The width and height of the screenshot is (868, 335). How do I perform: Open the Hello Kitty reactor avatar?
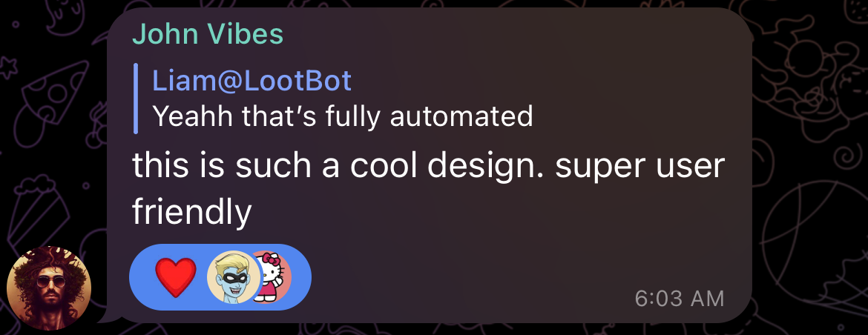click(x=274, y=277)
